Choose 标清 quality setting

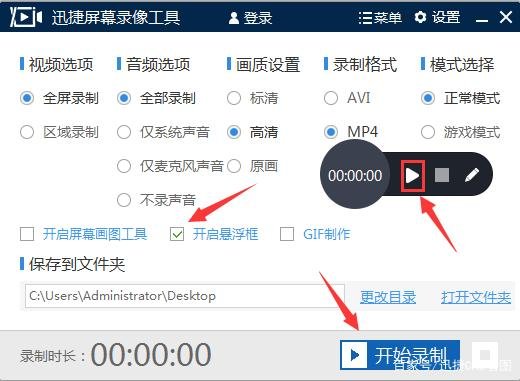point(253,98)
